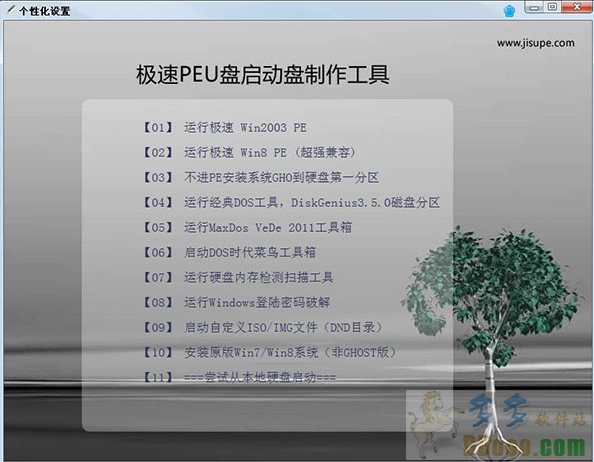Select entry 02 运行极速 Win8 PE
The image size is (594, 462).
pos(249,153)
